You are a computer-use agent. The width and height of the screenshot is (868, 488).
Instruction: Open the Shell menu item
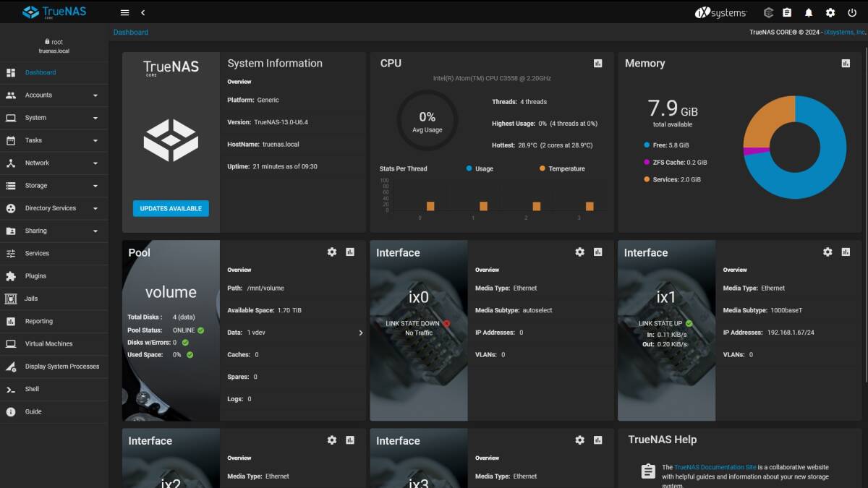(32, 389)
